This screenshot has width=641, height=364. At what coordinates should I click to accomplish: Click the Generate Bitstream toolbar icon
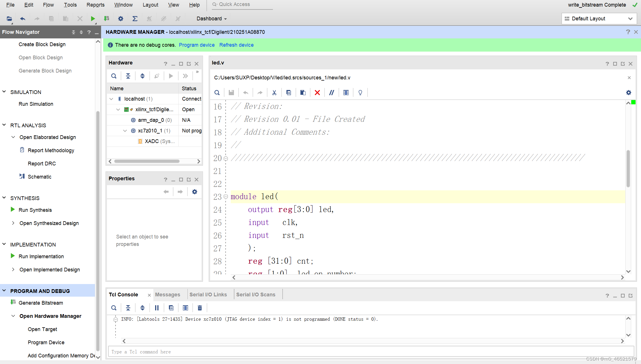(x=106, y=19)
